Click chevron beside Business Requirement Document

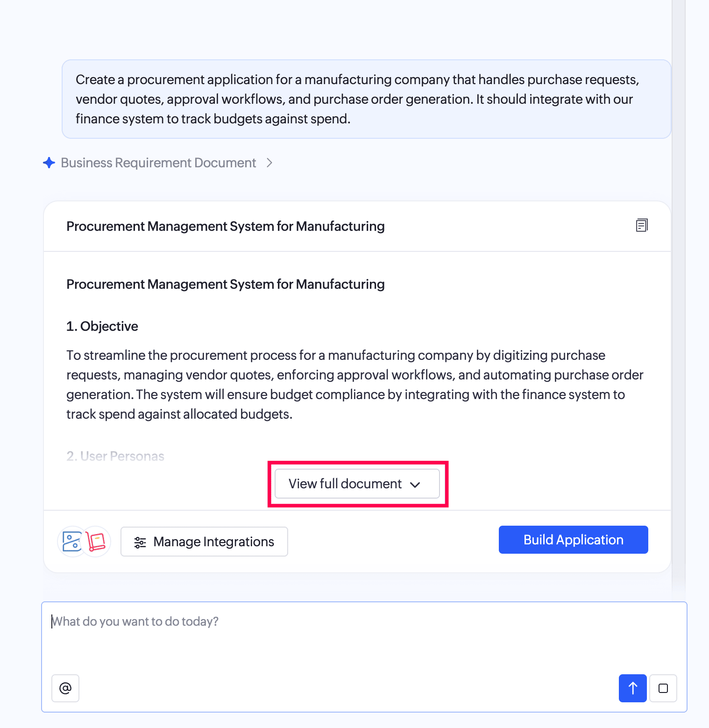pyautogui.click(x=269, y=163)
